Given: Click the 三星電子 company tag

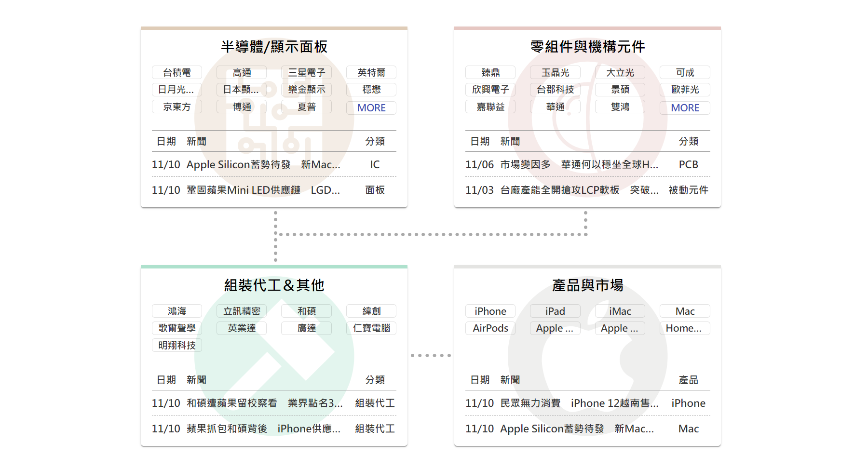Looking at the screenshot, I should (x=306, y=73).
